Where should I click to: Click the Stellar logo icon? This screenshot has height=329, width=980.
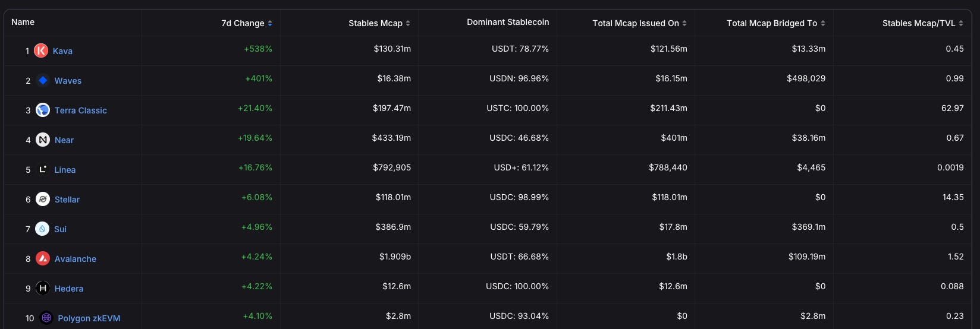43,200
